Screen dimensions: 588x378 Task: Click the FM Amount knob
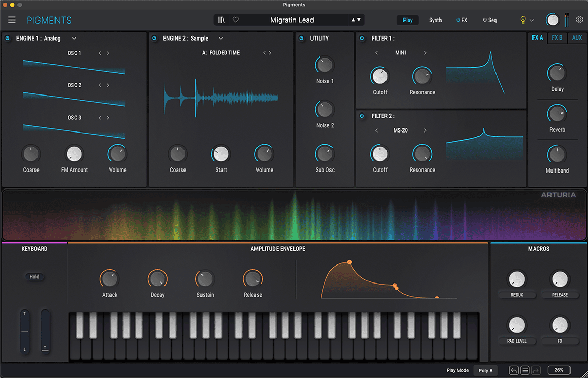tap(74, 154)
